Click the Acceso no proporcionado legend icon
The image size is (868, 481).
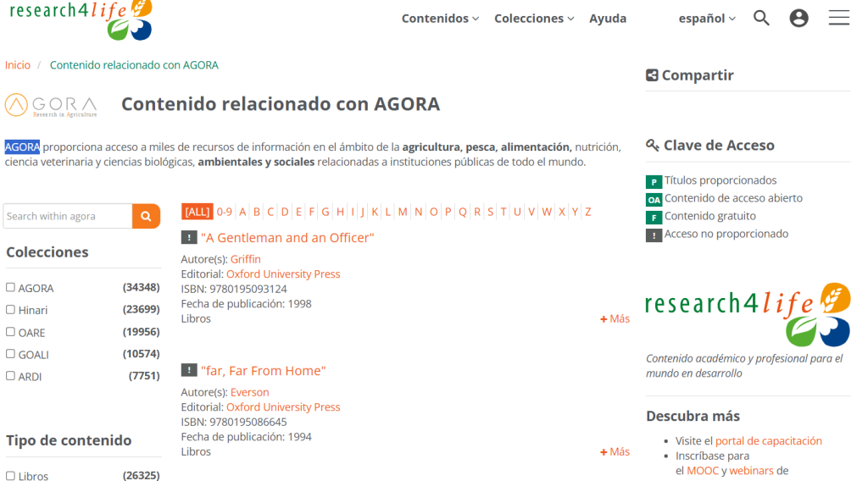[x=654, y=235]
